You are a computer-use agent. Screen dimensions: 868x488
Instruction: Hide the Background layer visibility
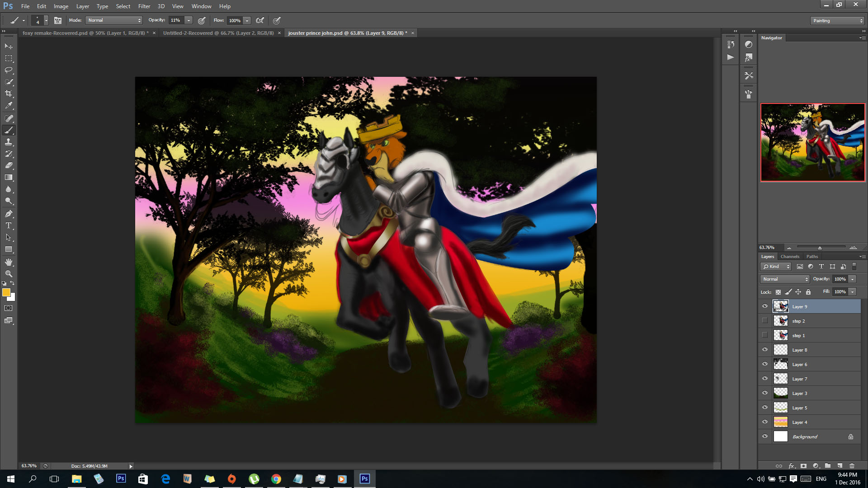coord(765,436)
